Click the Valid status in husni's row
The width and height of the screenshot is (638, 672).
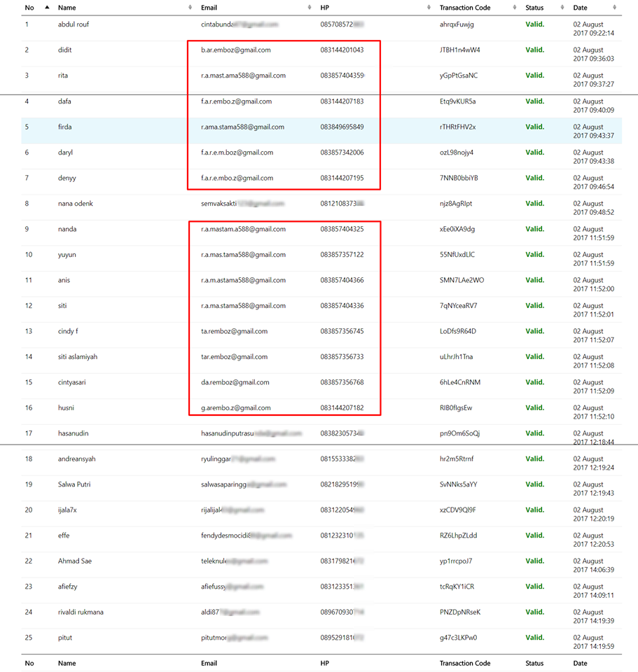(535, 407)
